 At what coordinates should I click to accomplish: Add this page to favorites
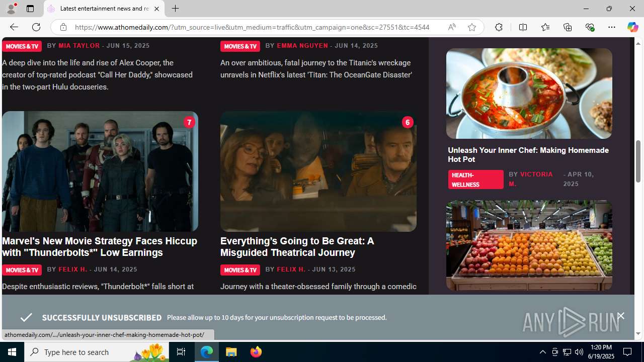471,27
